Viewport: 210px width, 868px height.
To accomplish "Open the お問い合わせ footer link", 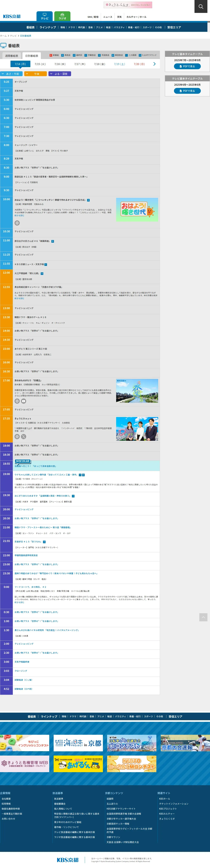I will pyautogui.click(x=8, y=819).
